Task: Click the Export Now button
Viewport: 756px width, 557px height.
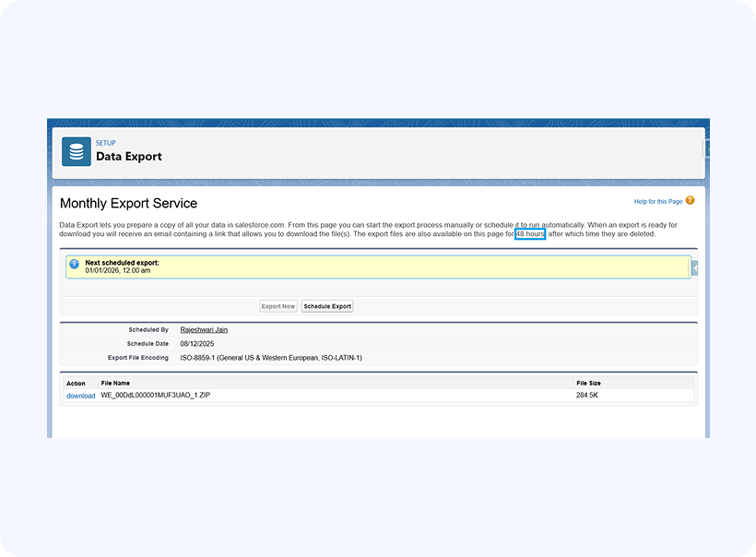Action: tap(278, 306)
